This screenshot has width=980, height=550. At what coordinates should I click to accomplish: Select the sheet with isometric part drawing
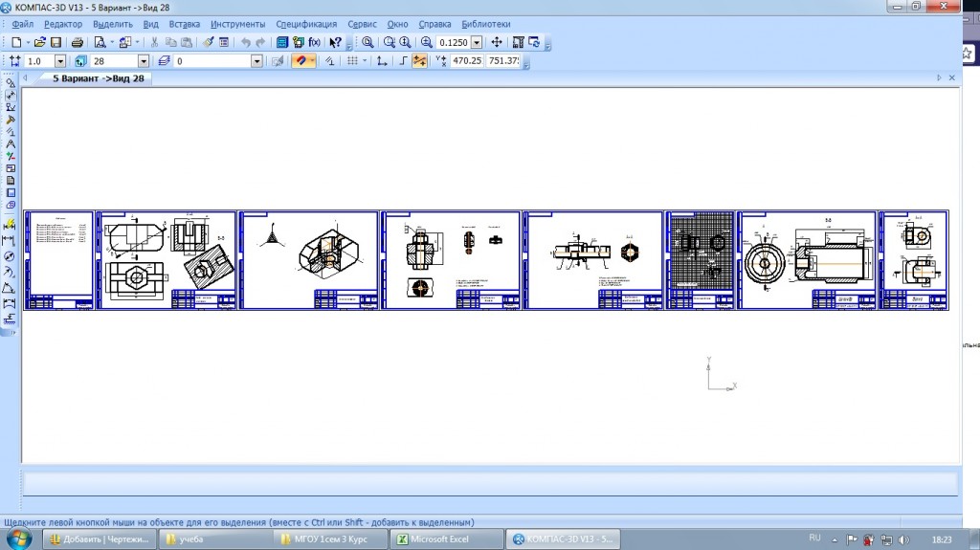(309, 260)
